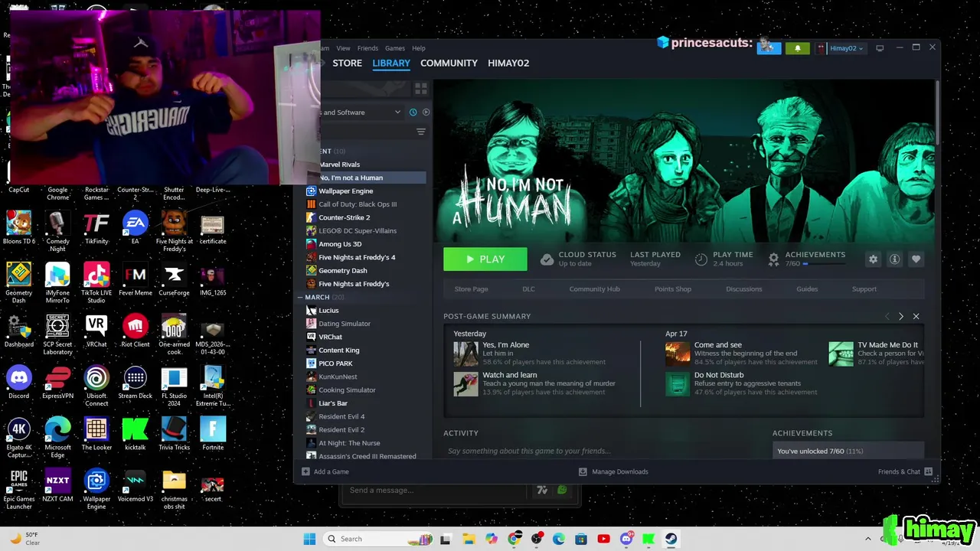The image size is (980, 551).
Task: Go to the COMMUNITY tab
Action: [449, 63]
